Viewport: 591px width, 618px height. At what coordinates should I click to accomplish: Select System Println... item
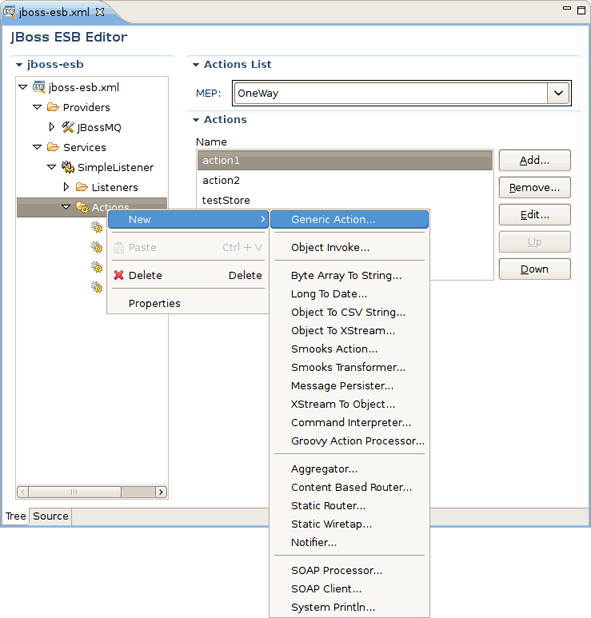pyautogui.click(x=349, y=607)
